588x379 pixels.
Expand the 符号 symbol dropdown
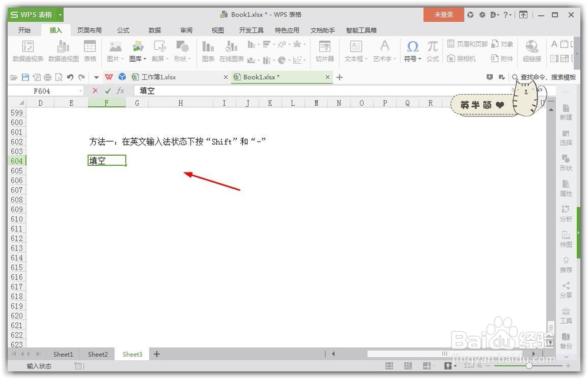pos(419,58)
